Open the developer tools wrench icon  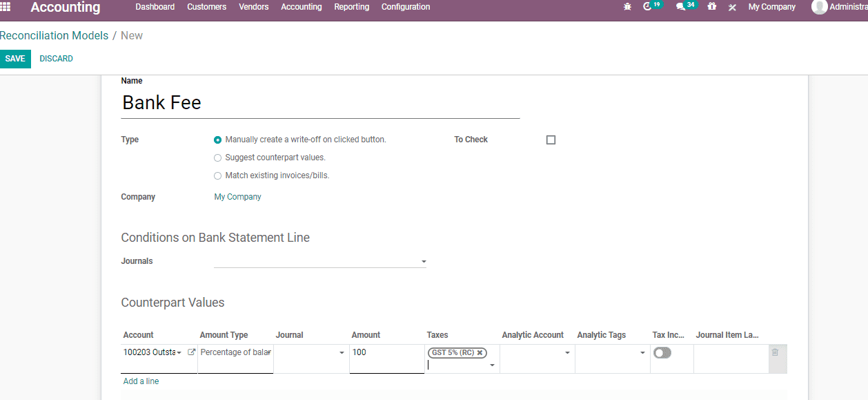point(731,6)
